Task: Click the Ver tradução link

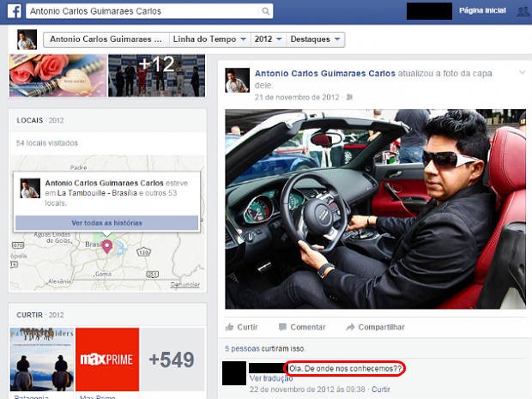Action: [270, 378]
